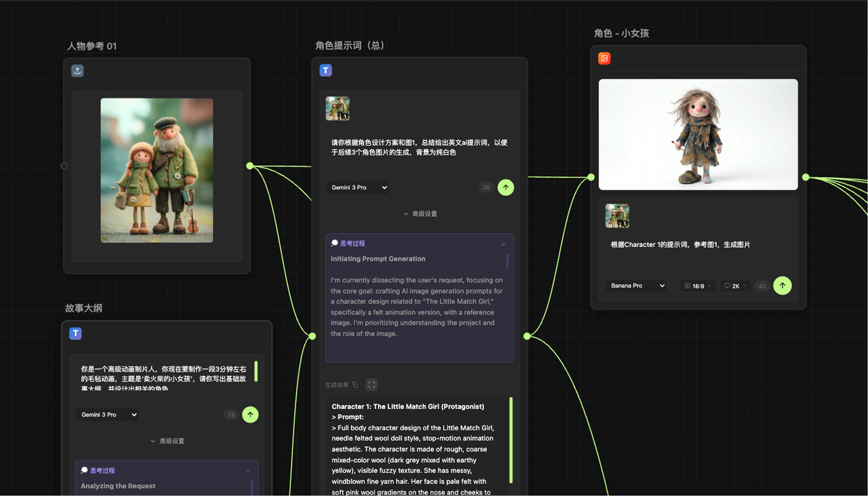Open Gemini 3 Pro model dropdown in 角色提示词

click(358, 188)
